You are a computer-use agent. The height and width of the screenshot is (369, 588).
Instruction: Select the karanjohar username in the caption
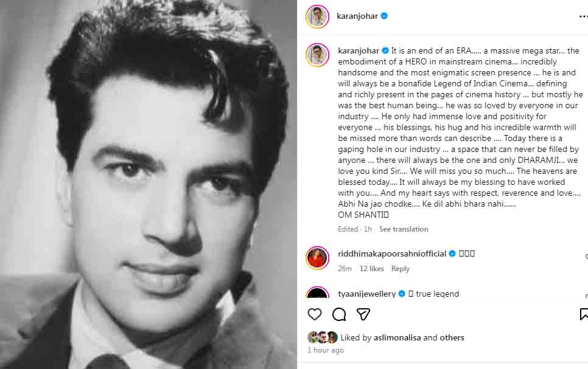359,50
